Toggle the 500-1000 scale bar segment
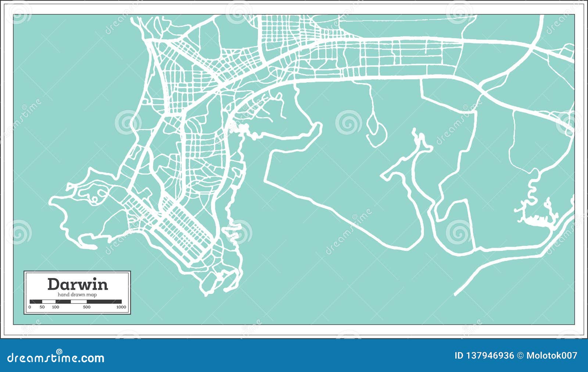 coord(105,301)
